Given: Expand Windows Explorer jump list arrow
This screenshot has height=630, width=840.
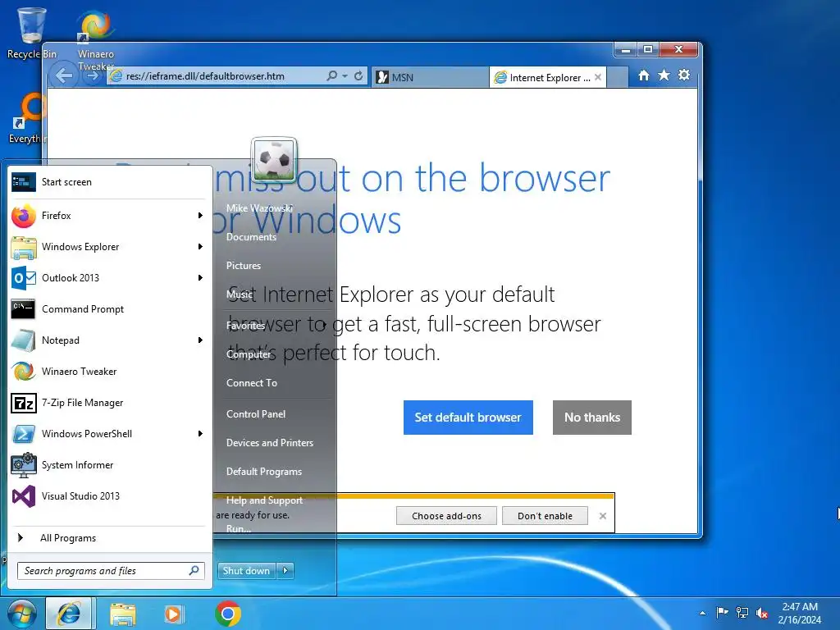Looking at the screenshot, I should [x=200, y=246].
